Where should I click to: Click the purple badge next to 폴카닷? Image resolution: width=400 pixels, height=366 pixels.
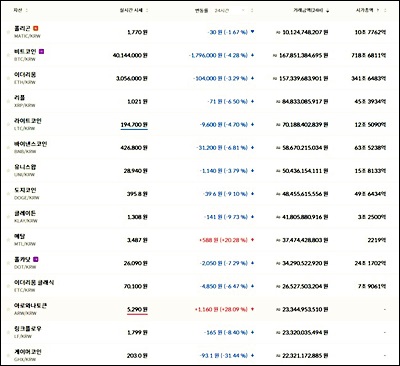pos(36,259)
